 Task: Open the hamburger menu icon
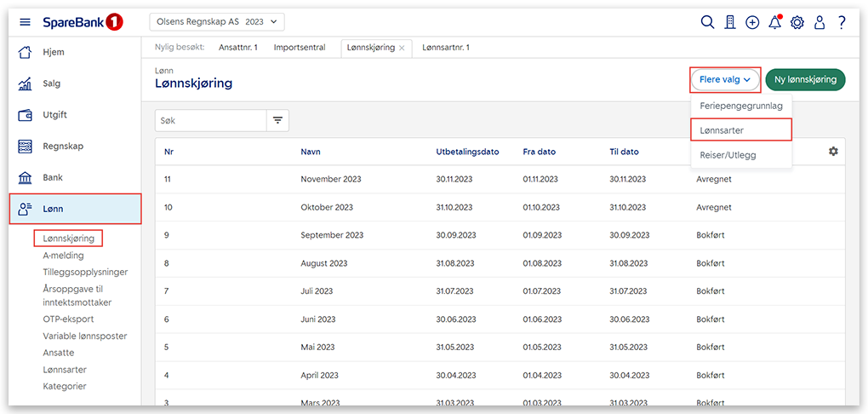click(x=25, y=22)
